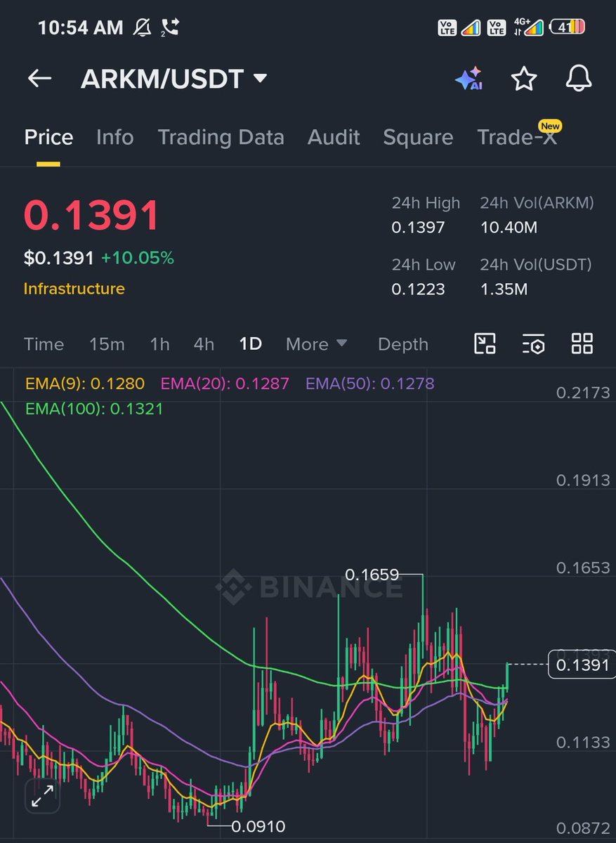Tap the EMA(100): 0.1321 indicator label
The image size is (616, 843).
pyautogui.click(x=94, y=408)
